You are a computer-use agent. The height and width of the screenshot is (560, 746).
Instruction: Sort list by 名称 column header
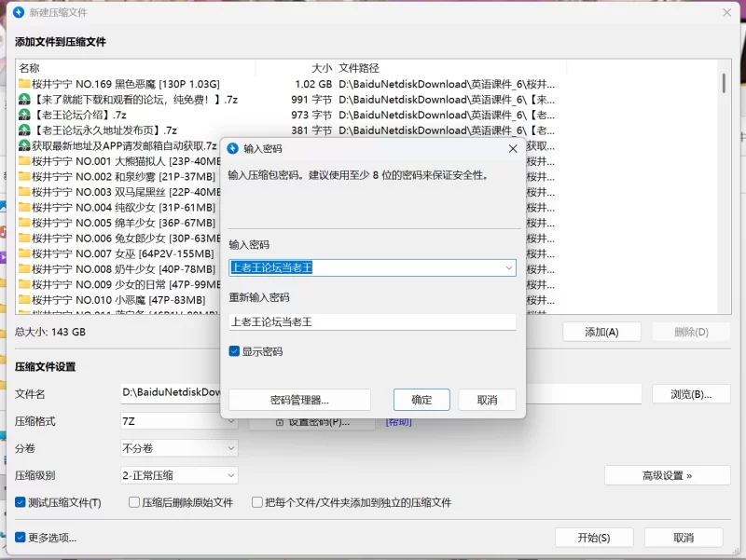(x=30, y=68)
